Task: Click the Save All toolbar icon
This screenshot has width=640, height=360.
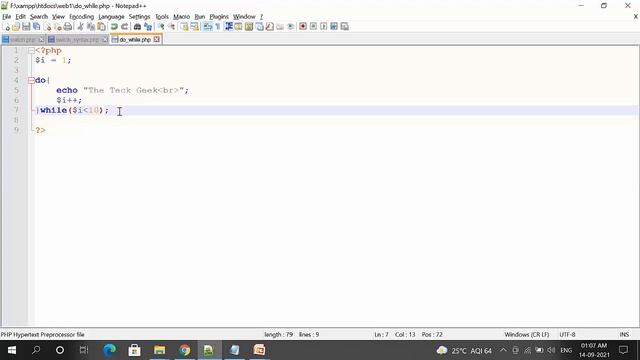Action: pos(36,27)
